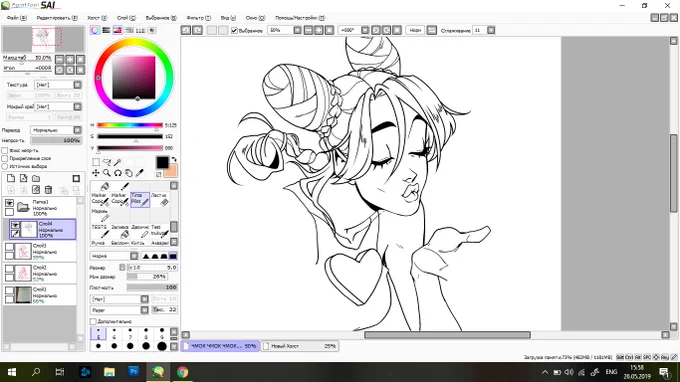Select the Zoom magnifier tool
This screenshot has width=680, height=382.
(107, 173)
